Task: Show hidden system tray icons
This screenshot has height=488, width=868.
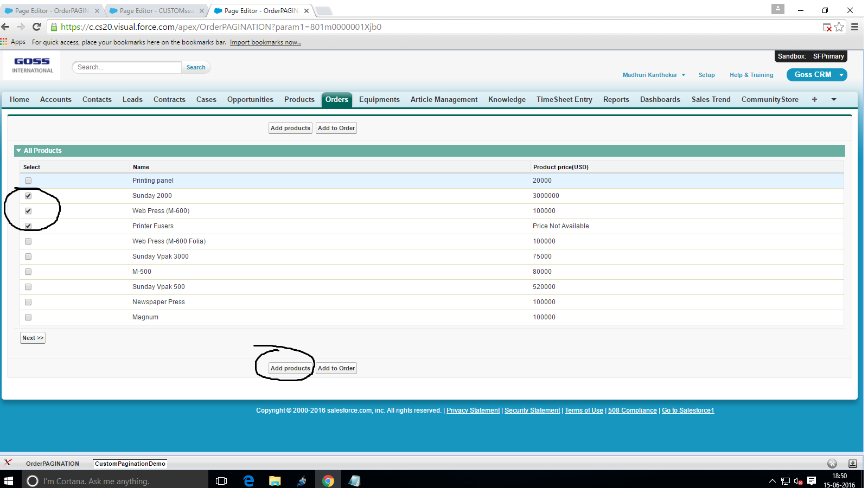Action: 772,481
